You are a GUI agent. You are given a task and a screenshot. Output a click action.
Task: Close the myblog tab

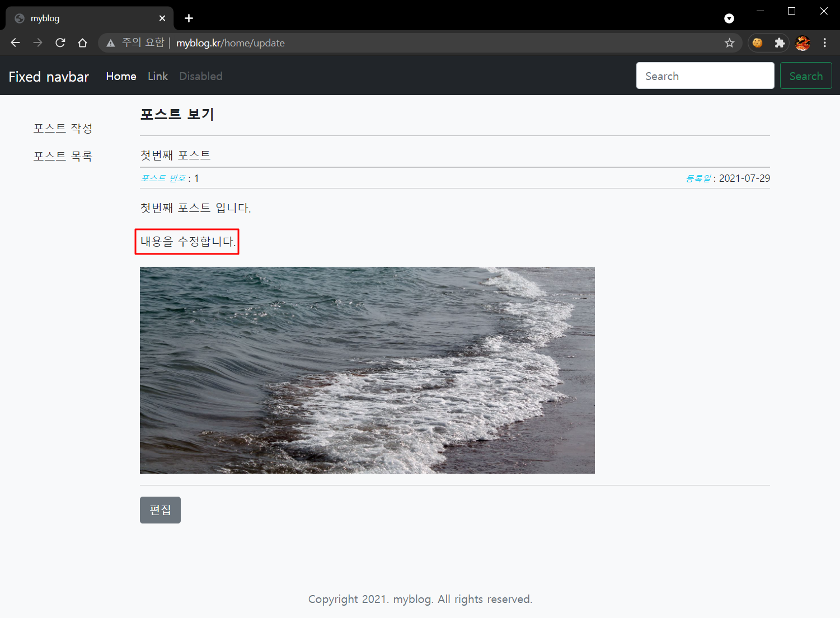pyautogui.click(x=162, y=18)
